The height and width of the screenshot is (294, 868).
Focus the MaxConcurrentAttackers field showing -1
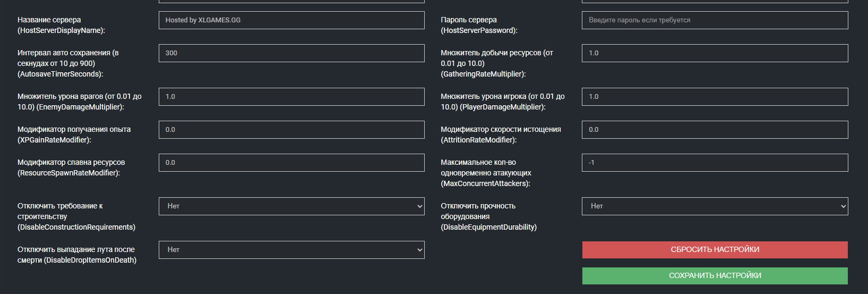point(715,163)
